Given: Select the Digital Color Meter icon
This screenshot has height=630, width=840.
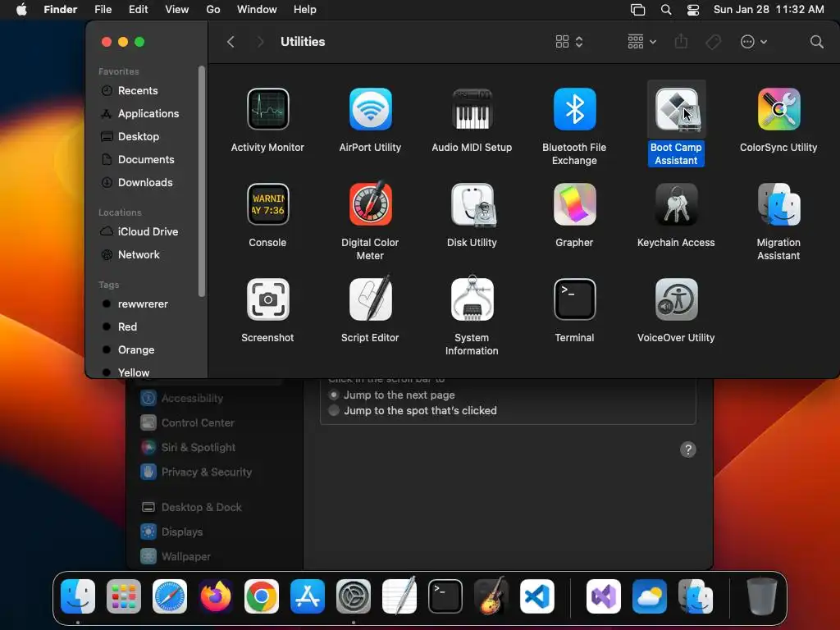Looking at the screenshot, I should [x=370, y=204].
